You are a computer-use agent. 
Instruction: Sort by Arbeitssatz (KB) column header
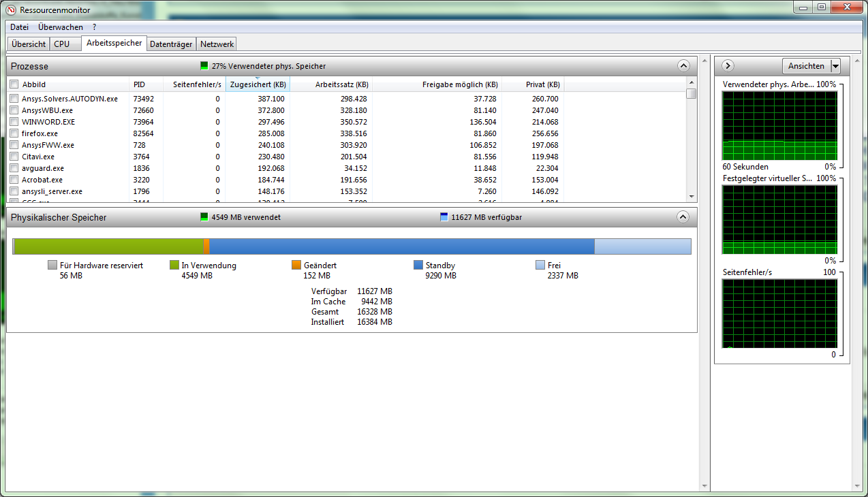point(331,84)
